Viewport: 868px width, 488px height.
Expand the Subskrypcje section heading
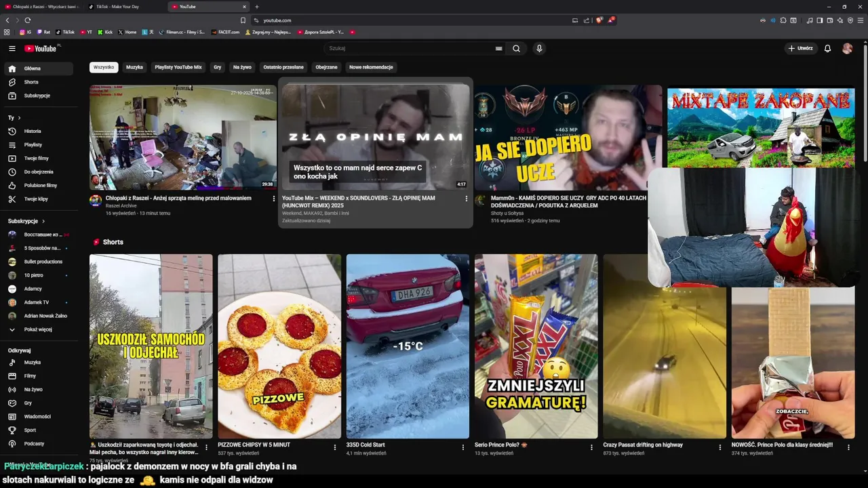tap(26, 221)
